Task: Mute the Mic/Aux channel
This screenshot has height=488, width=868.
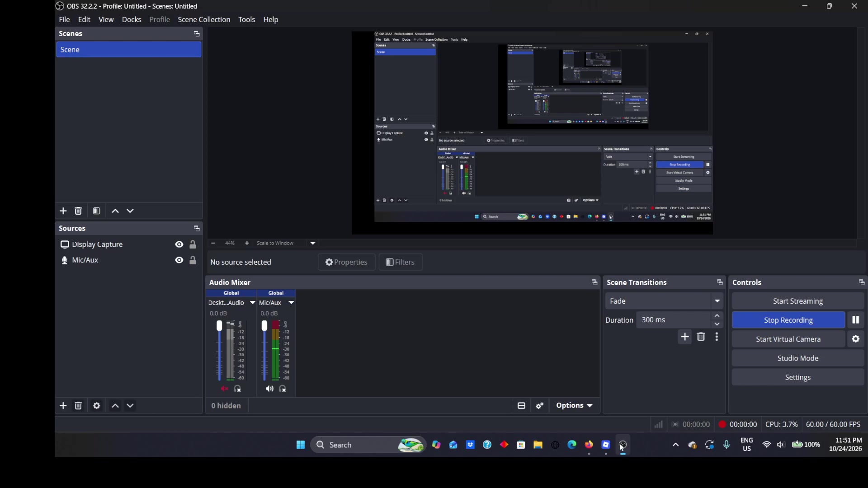Action: point(270,389)
